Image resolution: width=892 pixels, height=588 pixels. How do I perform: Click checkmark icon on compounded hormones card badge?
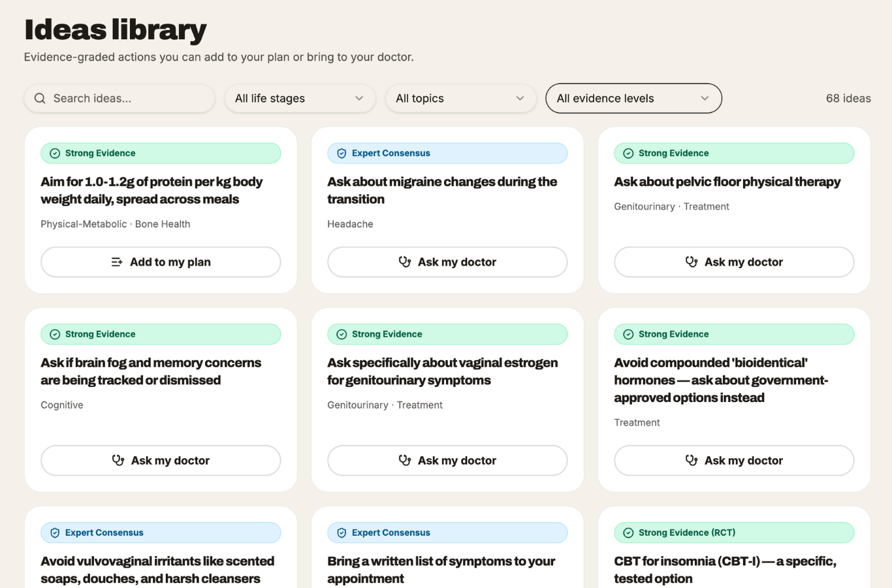click(628, 334)
